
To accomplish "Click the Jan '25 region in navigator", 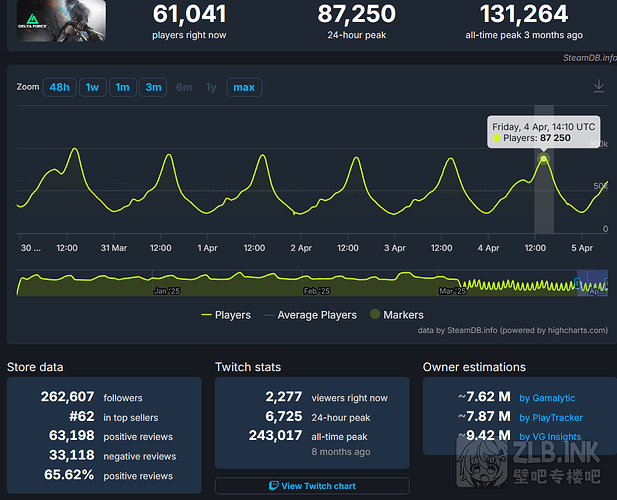I will pos(166,291).
